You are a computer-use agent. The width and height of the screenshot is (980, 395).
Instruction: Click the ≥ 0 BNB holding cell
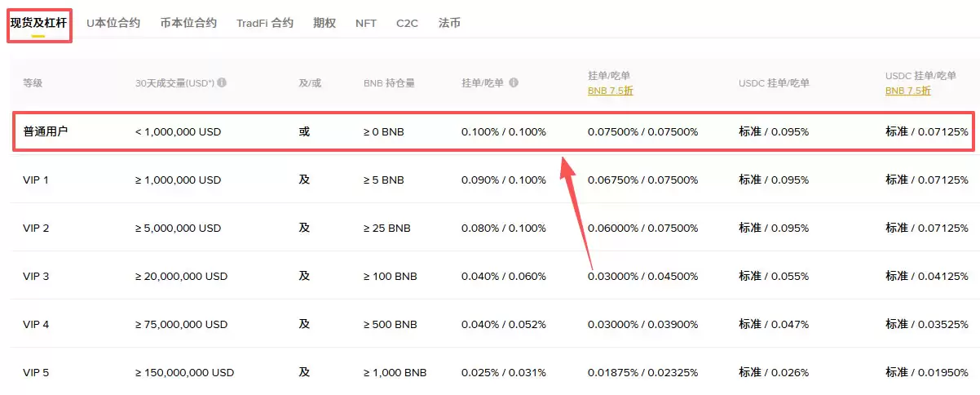pyautogui.click(x=383, y=131)
